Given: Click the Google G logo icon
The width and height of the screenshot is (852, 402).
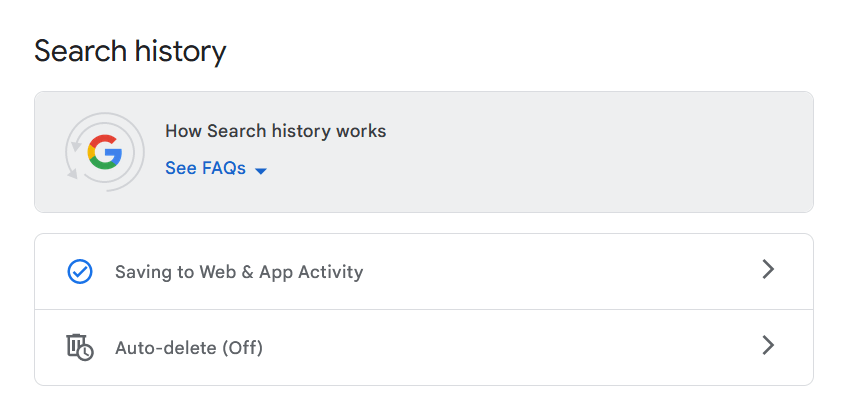Looking at the screenshot, I should 104,152.
